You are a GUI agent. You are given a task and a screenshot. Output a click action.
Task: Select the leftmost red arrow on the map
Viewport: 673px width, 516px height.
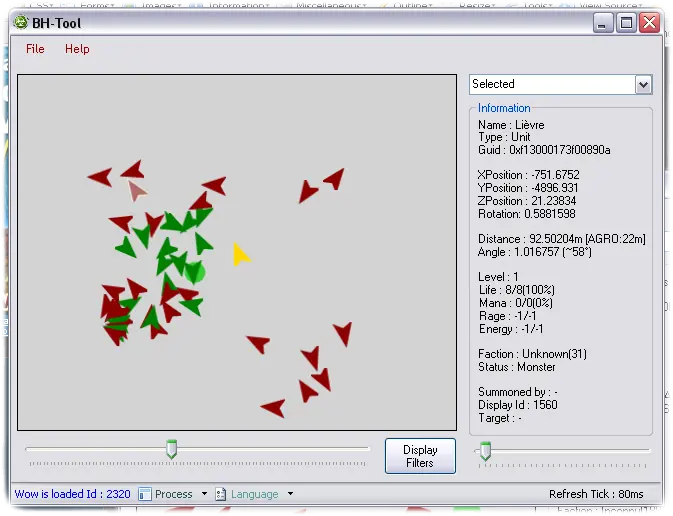tap(100, 177)
